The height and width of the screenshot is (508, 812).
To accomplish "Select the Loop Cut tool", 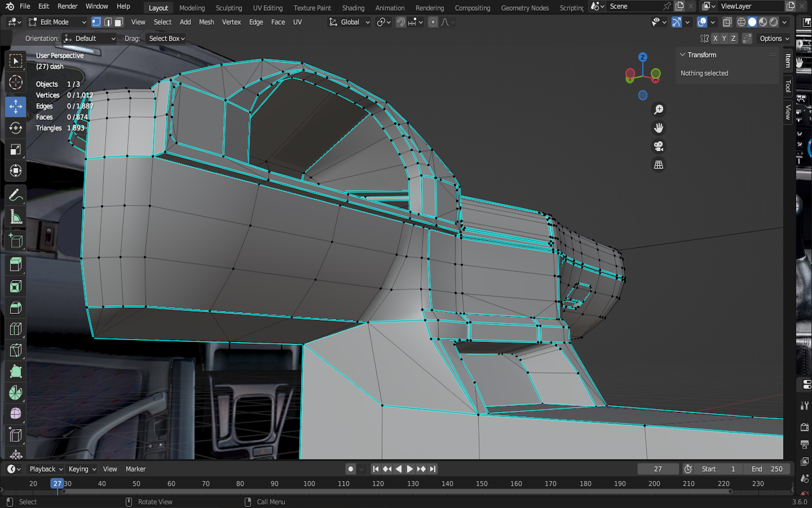I will (x=15, y=329).
